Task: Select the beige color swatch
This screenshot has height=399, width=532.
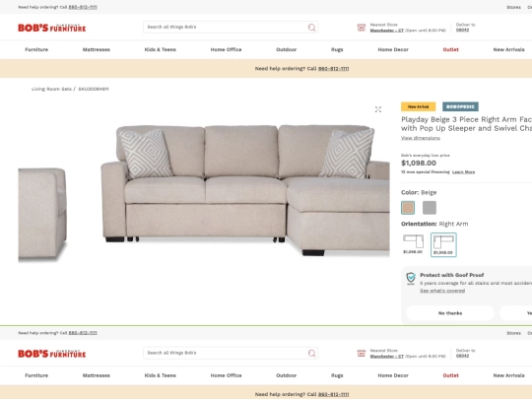Action: coord(408,208)
